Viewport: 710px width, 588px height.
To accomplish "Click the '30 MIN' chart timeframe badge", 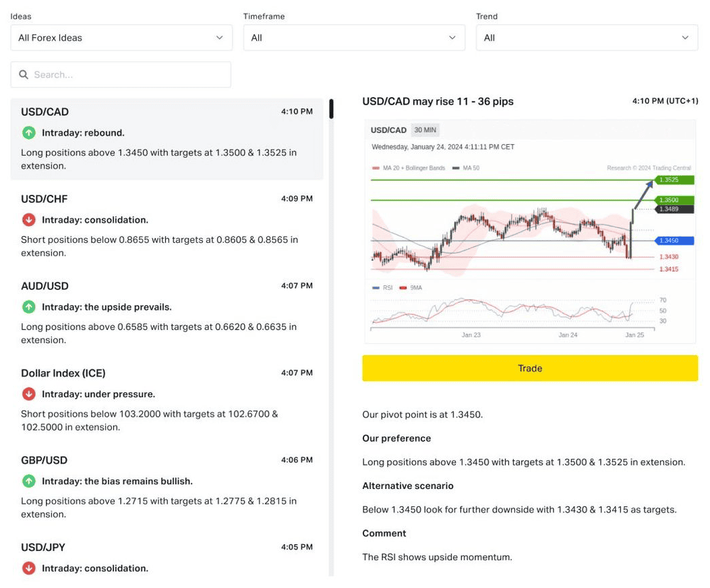I will [x=425, y=130].
